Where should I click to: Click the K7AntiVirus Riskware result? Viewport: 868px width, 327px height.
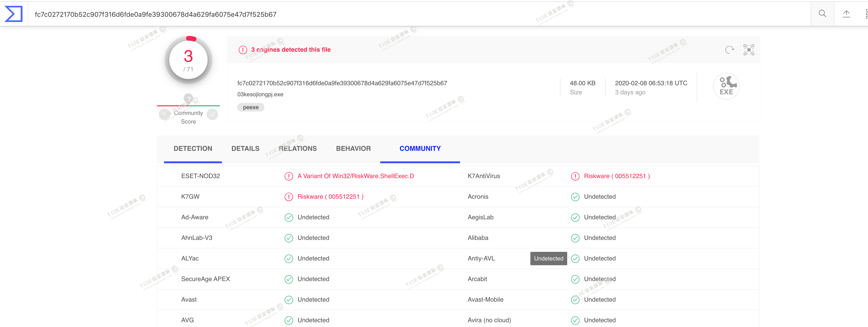point(617,176)
